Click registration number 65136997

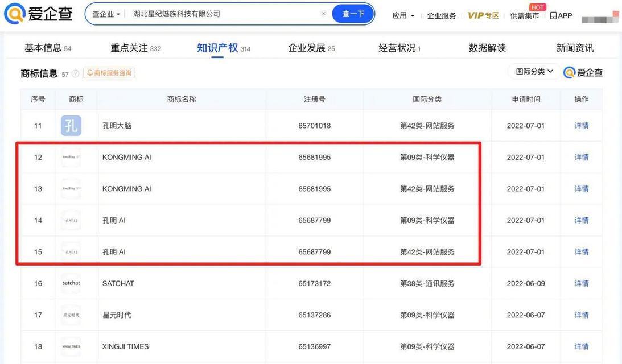[315, 346]
